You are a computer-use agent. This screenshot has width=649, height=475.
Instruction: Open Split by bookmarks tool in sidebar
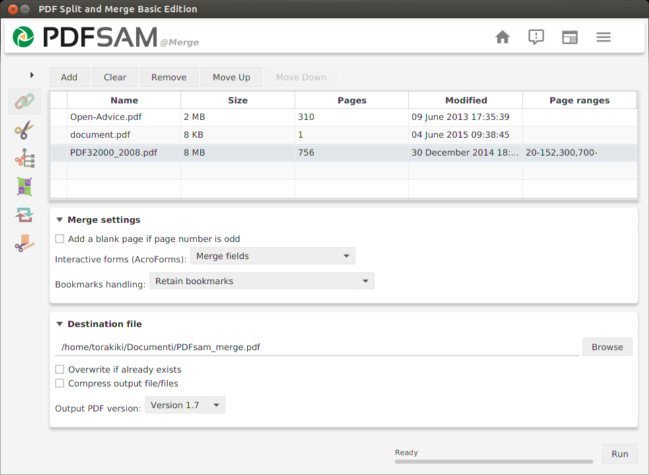pos(24,158)
